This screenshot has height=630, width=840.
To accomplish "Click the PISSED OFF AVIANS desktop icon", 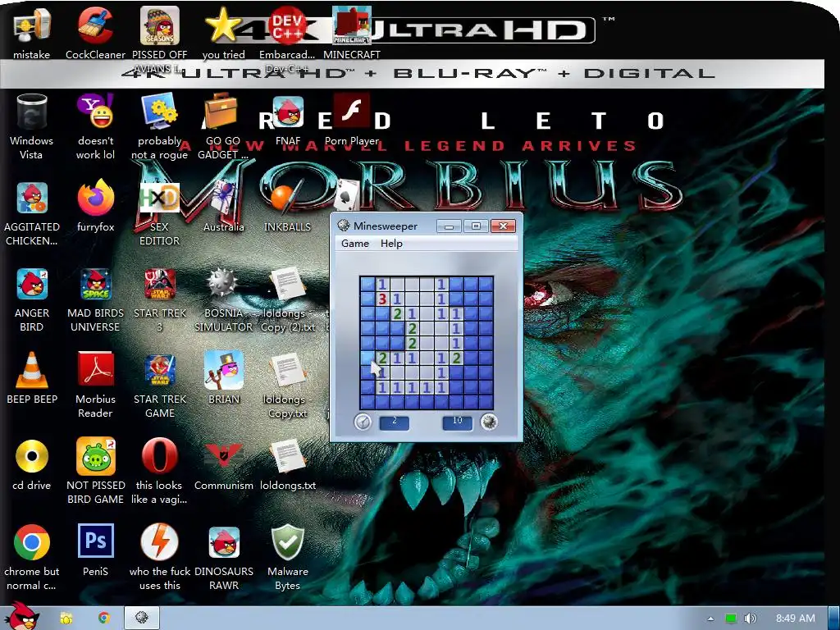I will coord(160,39).
